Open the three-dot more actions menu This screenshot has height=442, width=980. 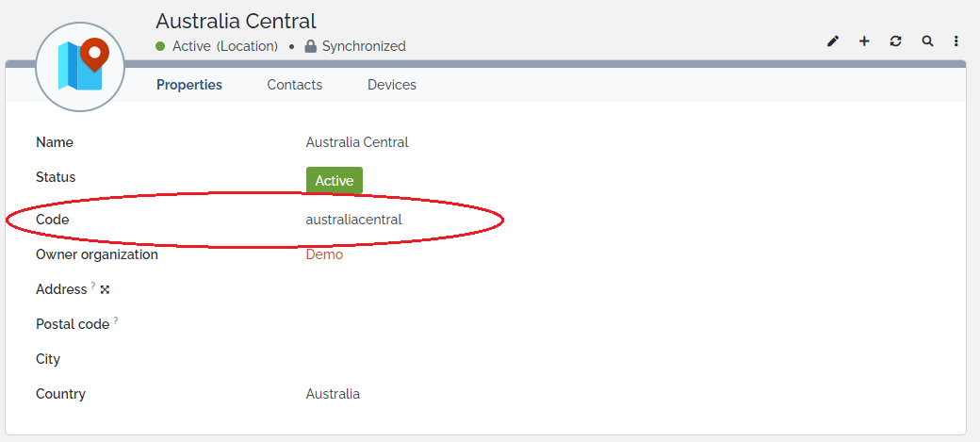pyautogui.click(x=956, y=41)
